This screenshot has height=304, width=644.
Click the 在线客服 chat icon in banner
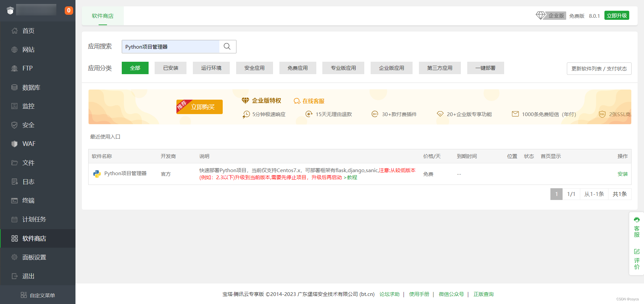click(297, 101)
